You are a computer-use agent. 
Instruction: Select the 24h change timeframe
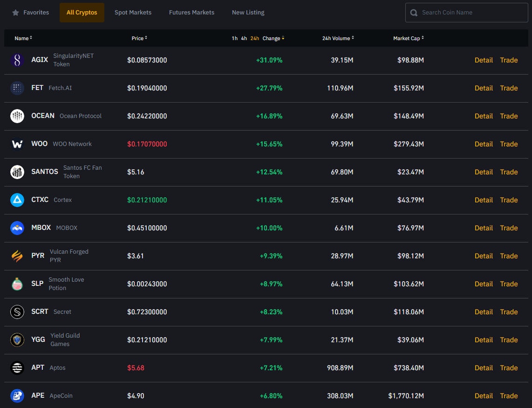click(255, 38)
